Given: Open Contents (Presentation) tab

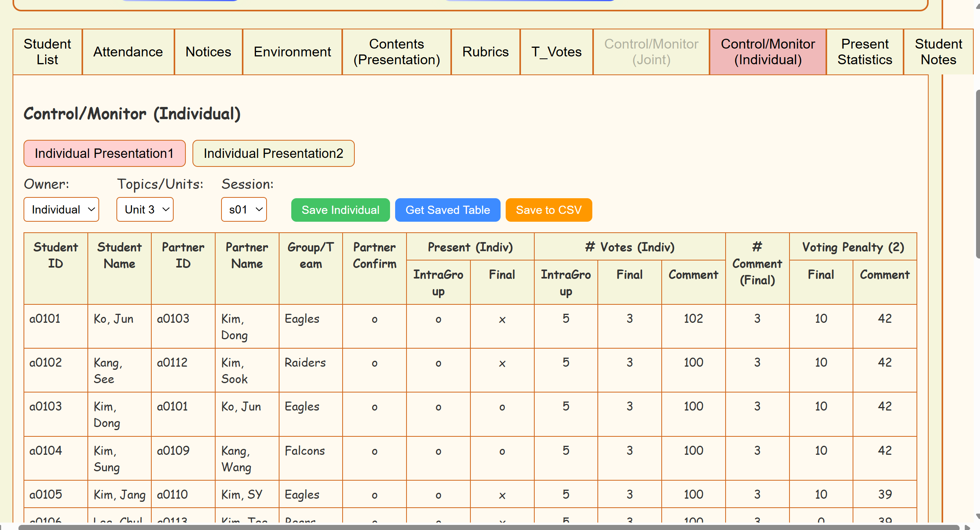Looking at the screenshot, I should (x=396, y=52).
